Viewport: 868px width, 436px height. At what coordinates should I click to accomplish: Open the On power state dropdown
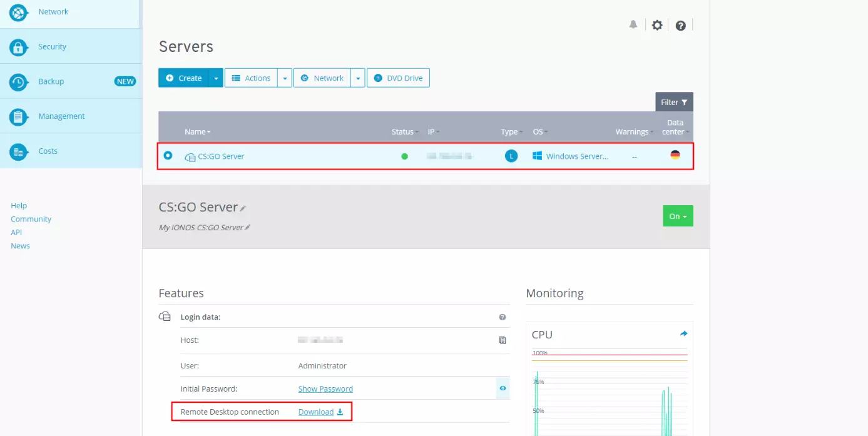(678, 216)
